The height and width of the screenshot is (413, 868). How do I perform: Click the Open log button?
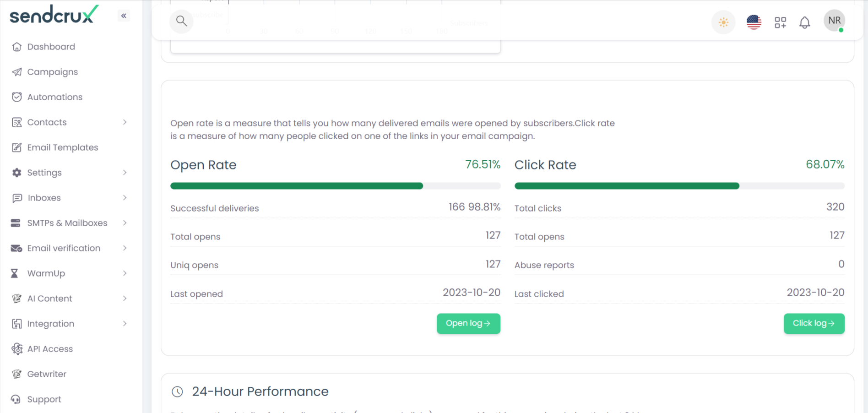coord(468,323)
